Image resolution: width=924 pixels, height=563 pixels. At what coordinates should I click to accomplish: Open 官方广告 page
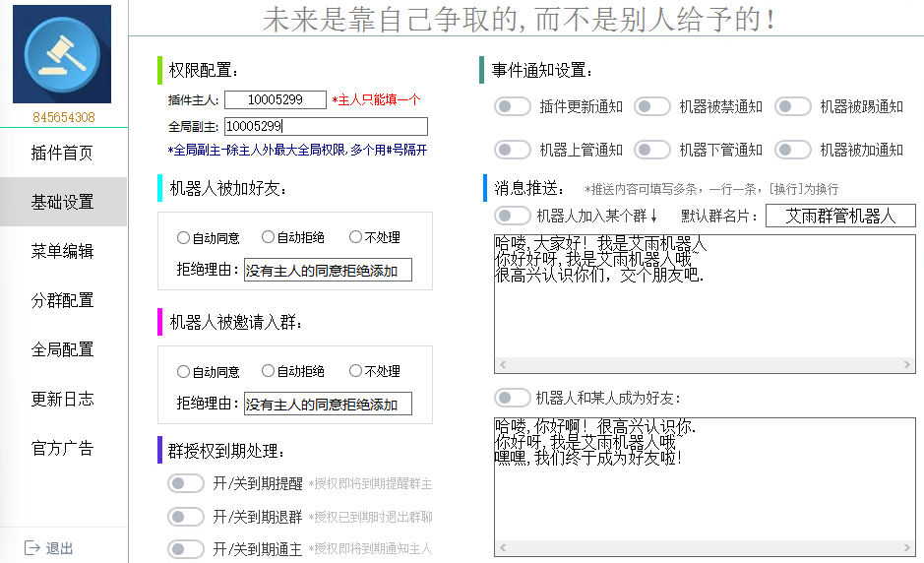tap(62, 448)
